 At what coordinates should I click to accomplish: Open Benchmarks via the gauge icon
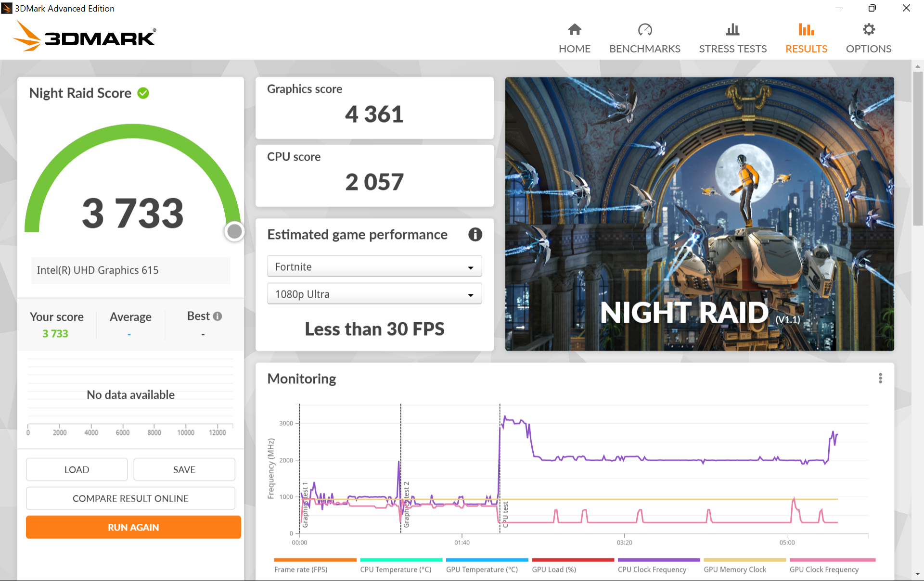644,30
